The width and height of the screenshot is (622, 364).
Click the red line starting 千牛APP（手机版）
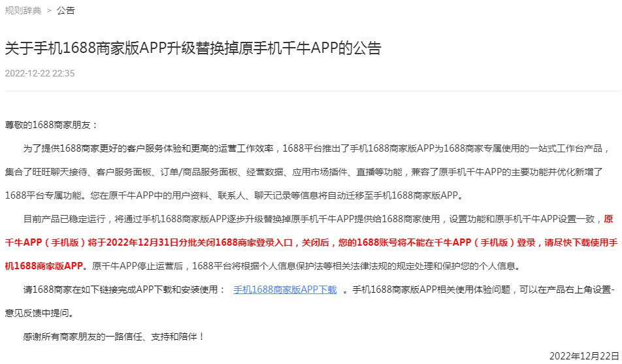tap(311, 242)
